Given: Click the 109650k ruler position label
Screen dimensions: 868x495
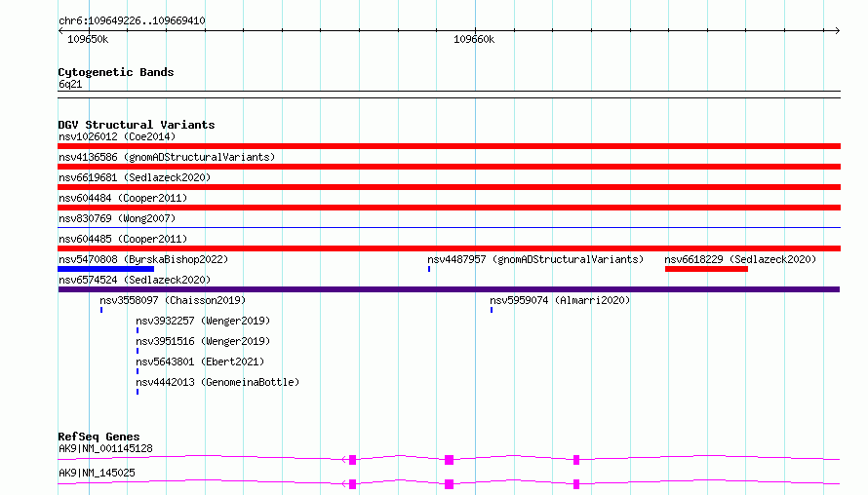Looking at the screenshot, I should [88, 39].
